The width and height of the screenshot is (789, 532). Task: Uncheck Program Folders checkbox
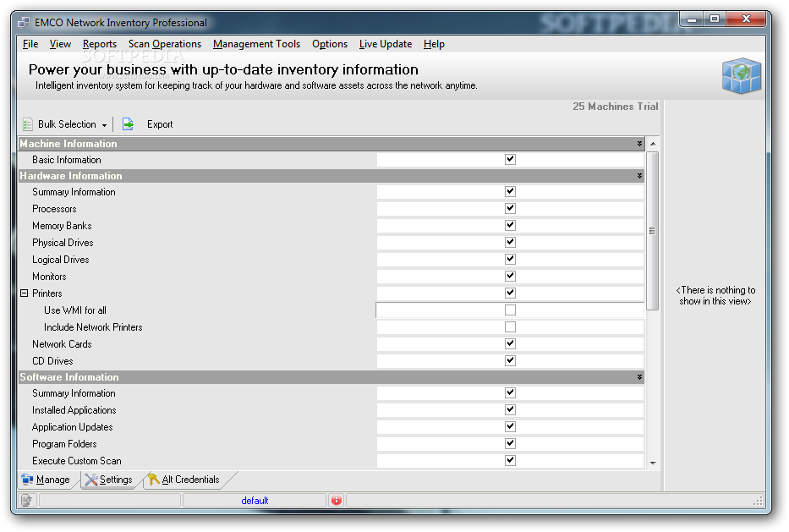coord(510,443)
